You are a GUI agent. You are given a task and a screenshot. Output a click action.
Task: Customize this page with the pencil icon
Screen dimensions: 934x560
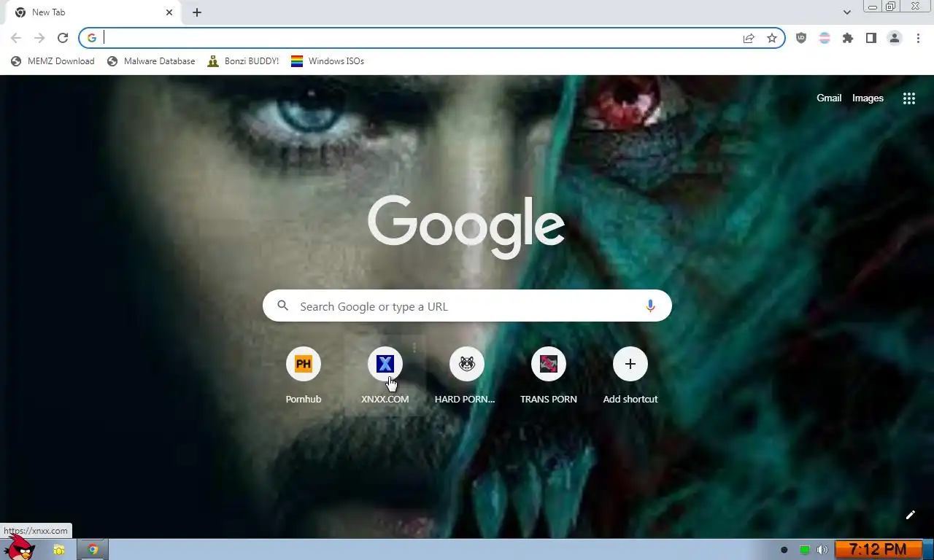[x=911, y=515]
